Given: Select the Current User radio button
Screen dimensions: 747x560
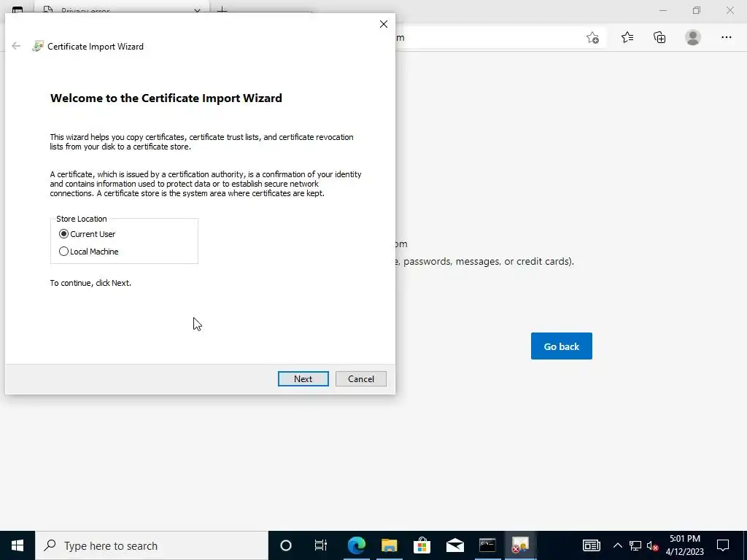Looking at the screenshot, I should point(64,234).
